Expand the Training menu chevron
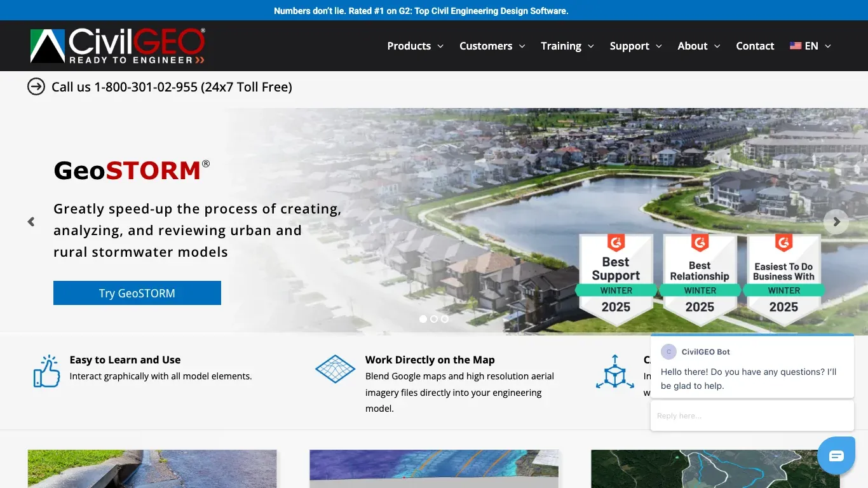868x488 pixels. 590,46
